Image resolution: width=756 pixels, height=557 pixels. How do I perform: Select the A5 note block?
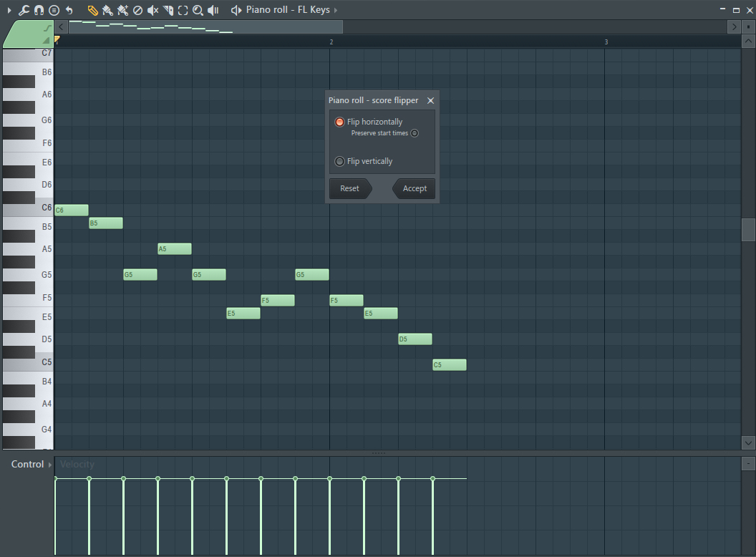pos(175,249)
